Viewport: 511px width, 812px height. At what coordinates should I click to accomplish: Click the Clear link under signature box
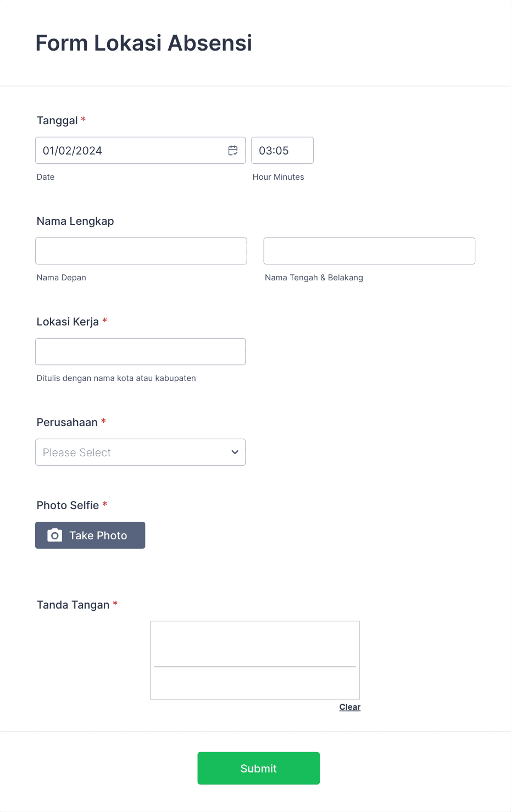(350, 706)
